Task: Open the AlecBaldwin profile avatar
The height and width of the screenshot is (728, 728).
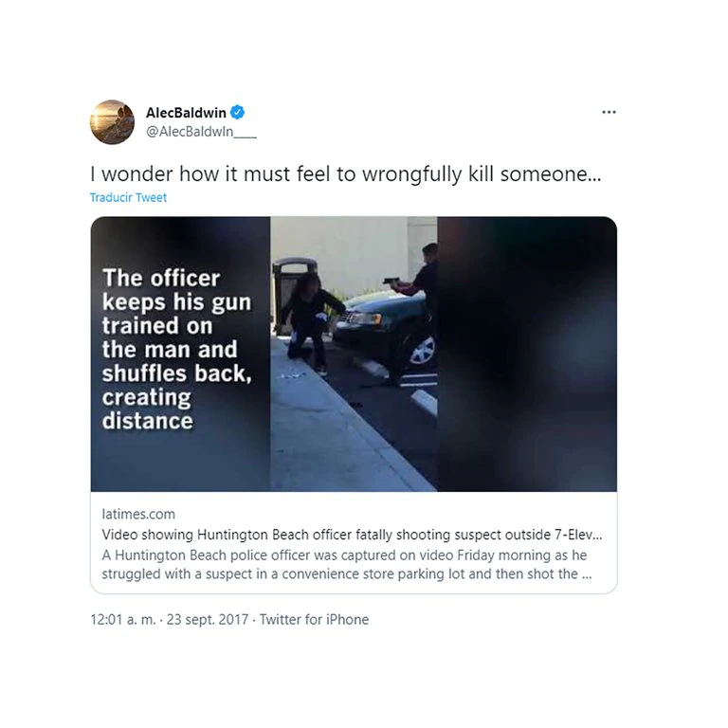Action: (x=112, y=122)
